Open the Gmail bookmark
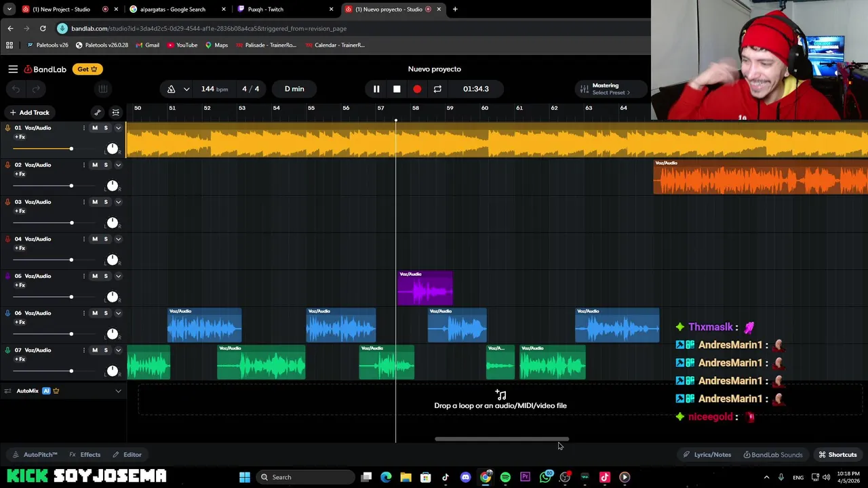 coord(147,45)
